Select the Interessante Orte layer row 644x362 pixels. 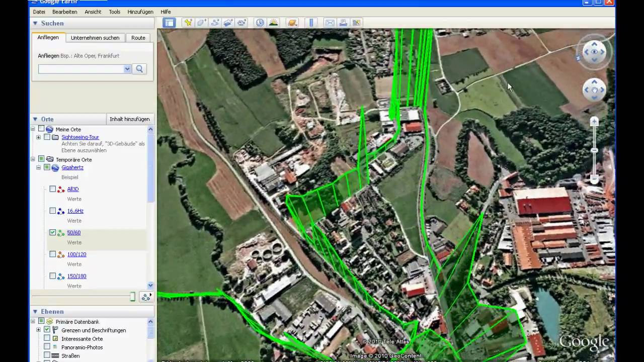point(82,338)
